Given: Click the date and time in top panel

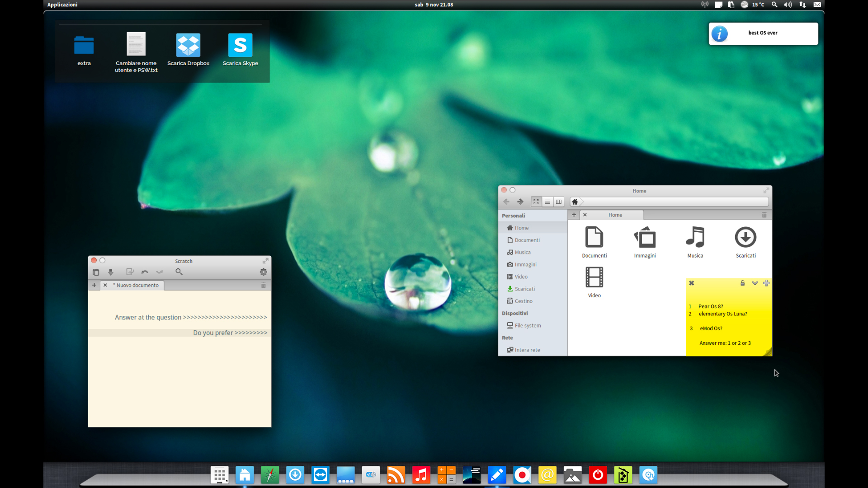Looking at the screenshot, I should tap(434, 5).
